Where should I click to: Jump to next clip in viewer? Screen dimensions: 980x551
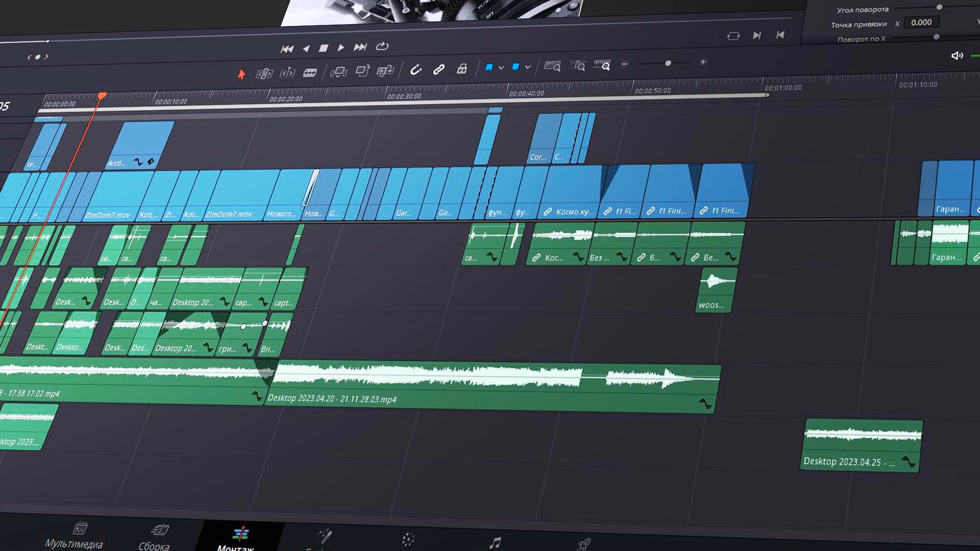pyautogui.click(x=757, y=35)
